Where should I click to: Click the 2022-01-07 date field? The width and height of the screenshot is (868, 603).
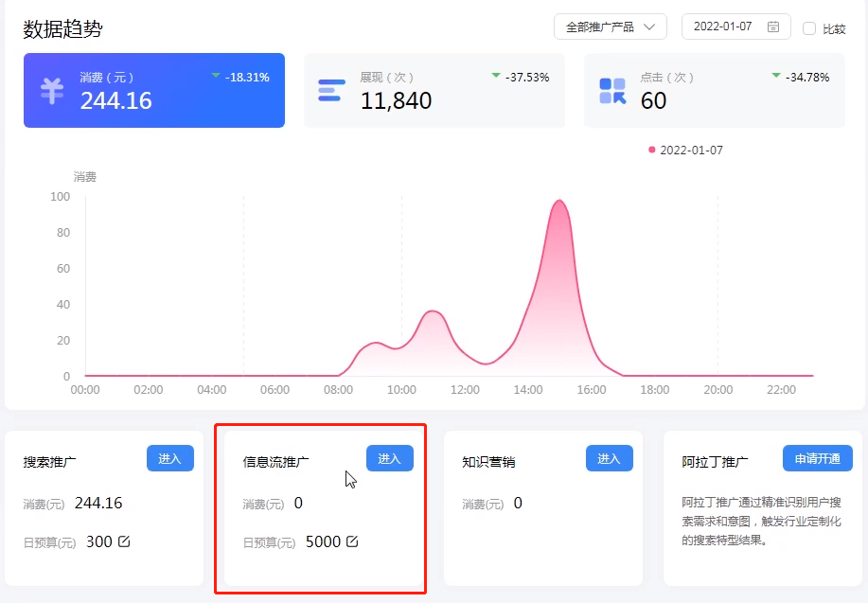point(735,27)
